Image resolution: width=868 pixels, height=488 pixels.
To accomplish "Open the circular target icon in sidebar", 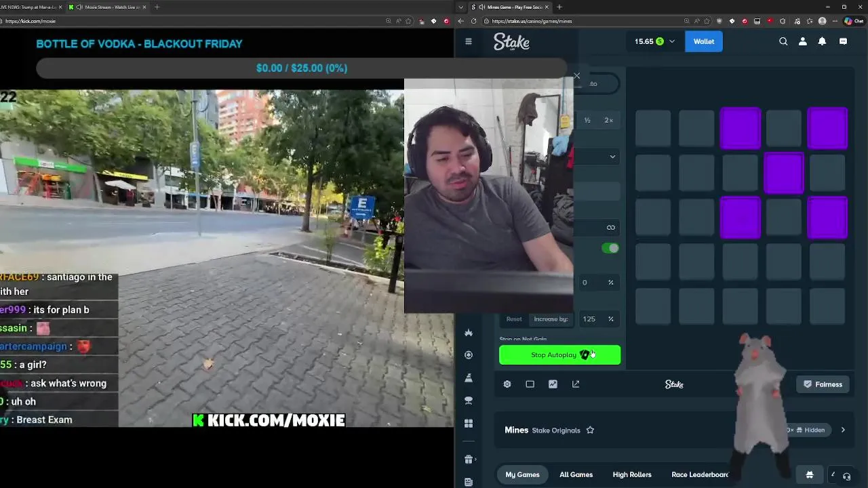I will pos(469,355).
